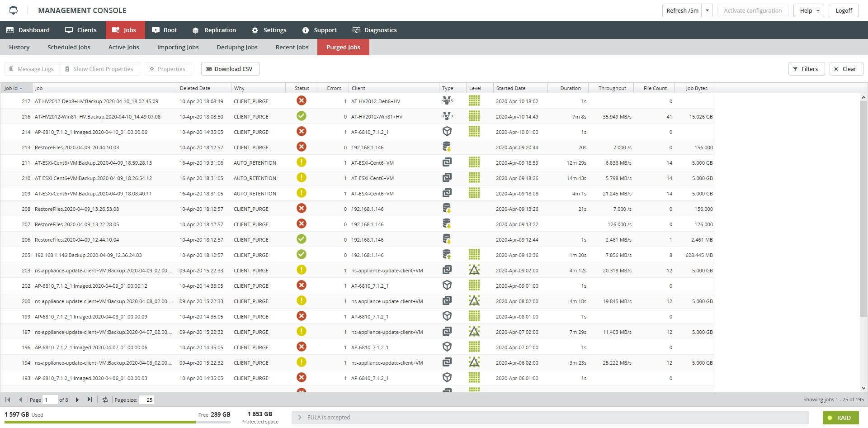Click the incremental level icon for job 197
Image resolution: width=868 pixels, height=428 pixels.
tap(474, 331)
